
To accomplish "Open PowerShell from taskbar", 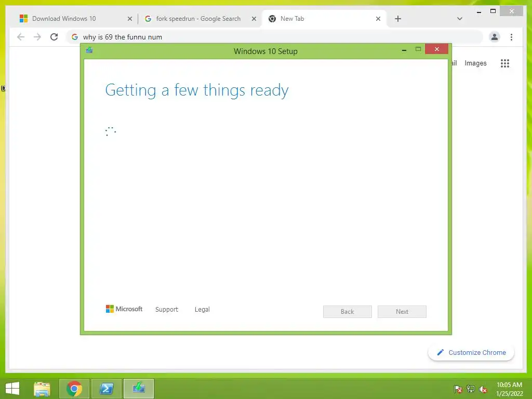I will point(107,389).
